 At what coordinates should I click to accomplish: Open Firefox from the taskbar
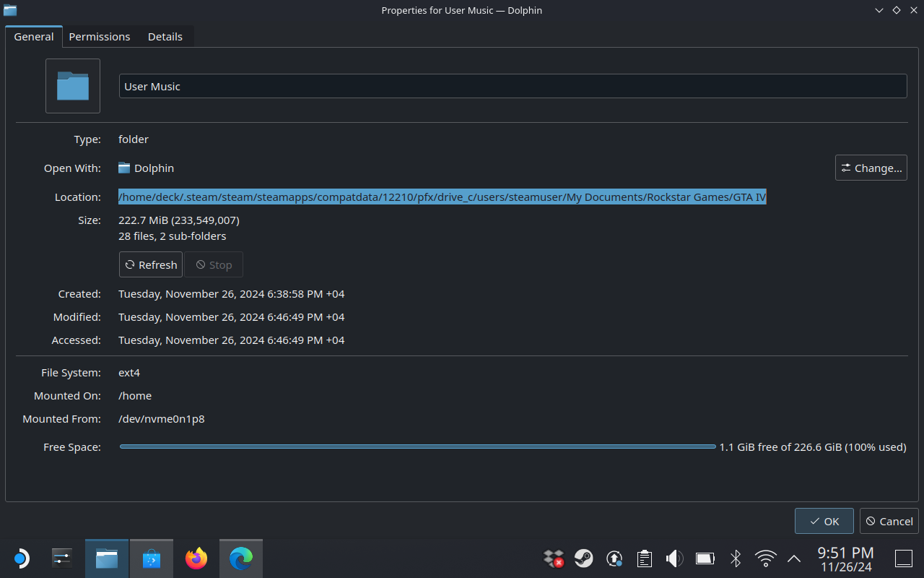pyautogui.click(x=196, y=558)
